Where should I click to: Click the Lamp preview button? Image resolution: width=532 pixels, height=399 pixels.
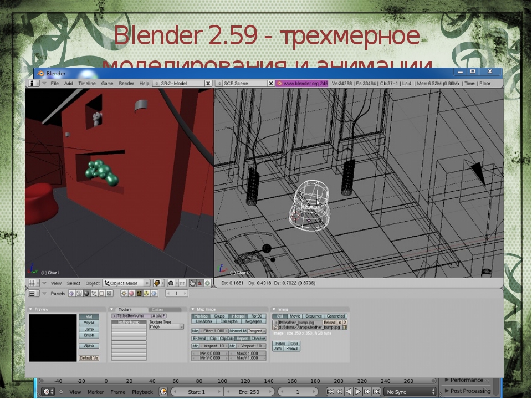tap(89, 329)
